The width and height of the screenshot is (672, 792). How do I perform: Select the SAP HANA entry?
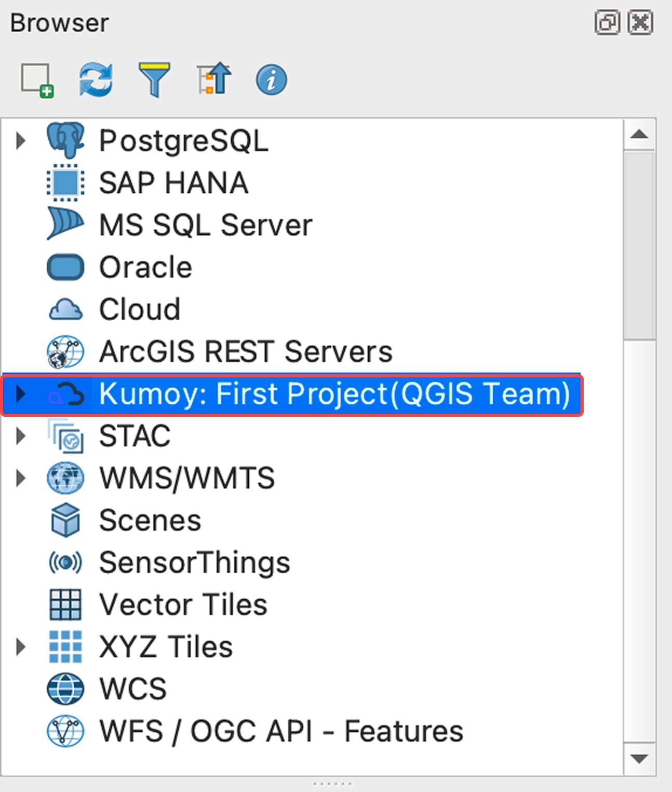(x=174, y=182)
